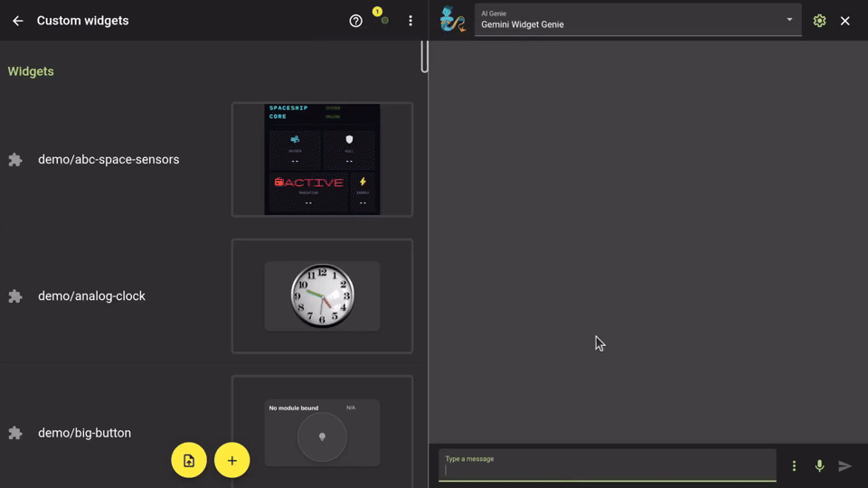Screen dimensions: 868x488
Task: Open demo/analog-clock widget
Action: [92, 296]
